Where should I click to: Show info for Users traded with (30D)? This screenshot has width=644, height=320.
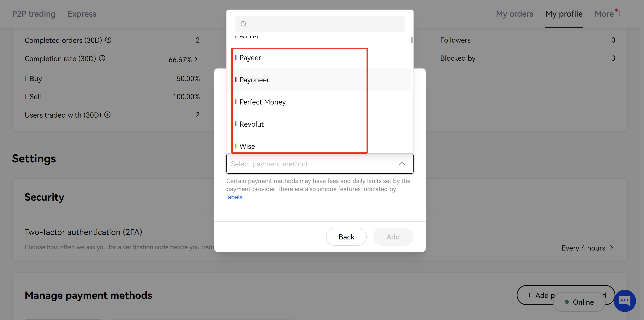pos(107,115)
